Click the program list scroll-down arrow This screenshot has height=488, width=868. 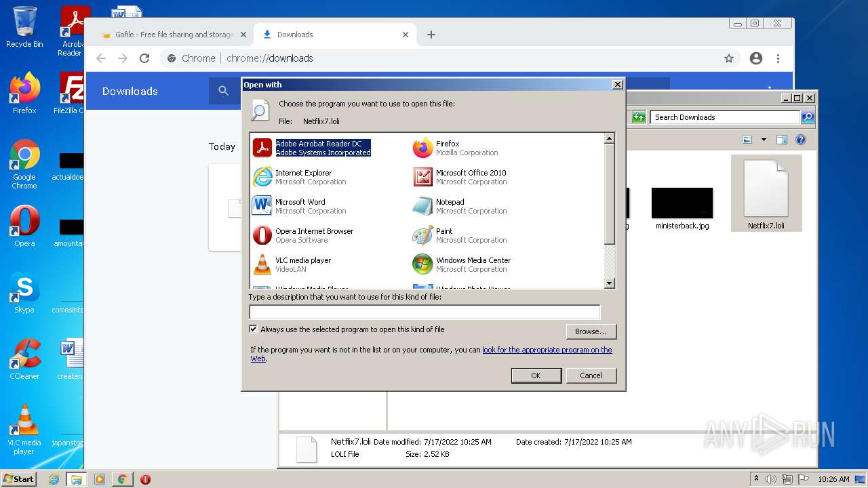click(x=609, y=283)
